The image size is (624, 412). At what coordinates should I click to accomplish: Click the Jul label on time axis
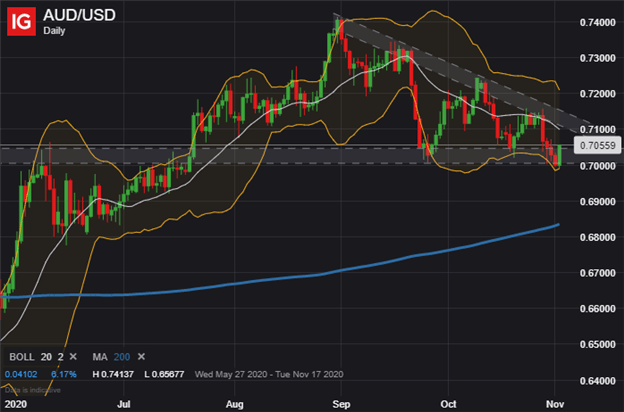(124, 404)
